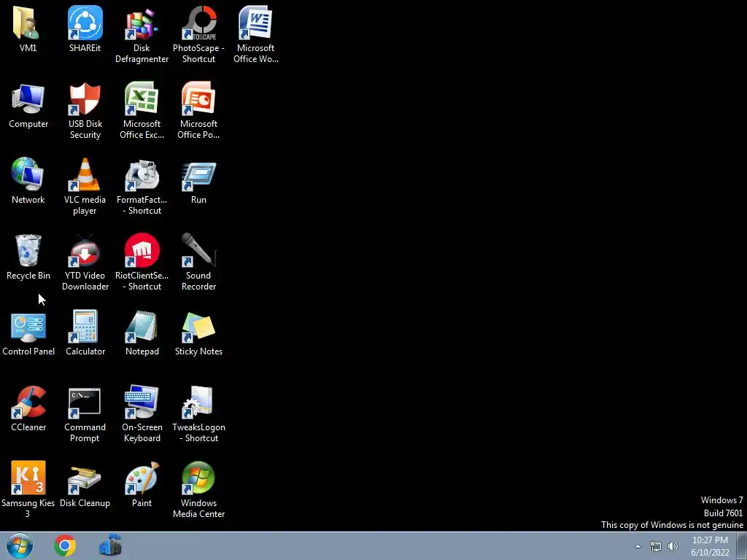Select the Command Prompt icon
The height and width of the screenshot is (560, 747).
pyautogui.click(x=85, y=402)
